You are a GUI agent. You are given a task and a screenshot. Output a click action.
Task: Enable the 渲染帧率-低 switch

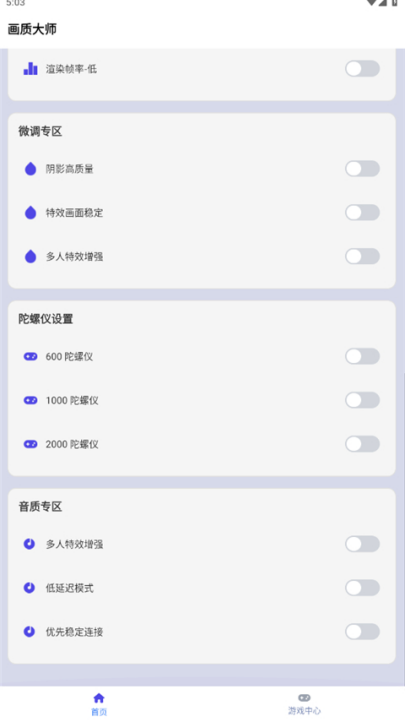(x=362, y=69)
